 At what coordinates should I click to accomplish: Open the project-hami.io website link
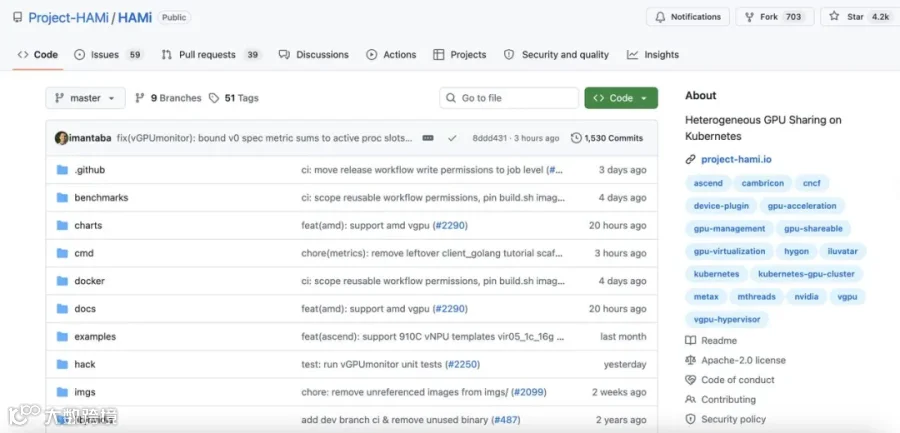click(736, 160)
